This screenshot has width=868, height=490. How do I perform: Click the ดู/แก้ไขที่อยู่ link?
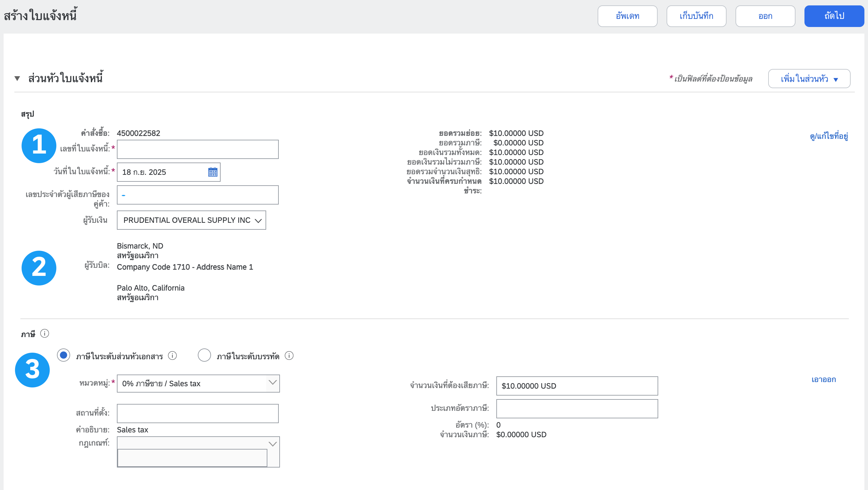(828, 136)
